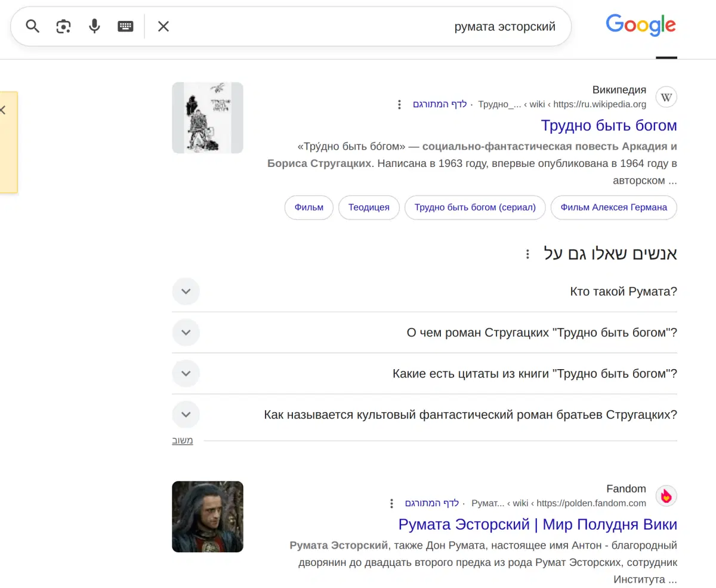Start voice search with microphone icon
The image size is (716, 588).
pyautogui.click(x=94, y=26)
